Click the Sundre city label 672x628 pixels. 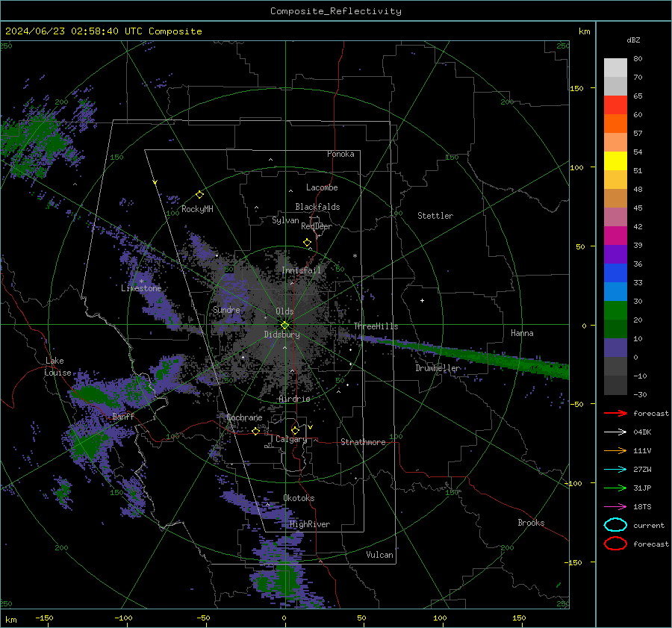click(x=226, y=309)
